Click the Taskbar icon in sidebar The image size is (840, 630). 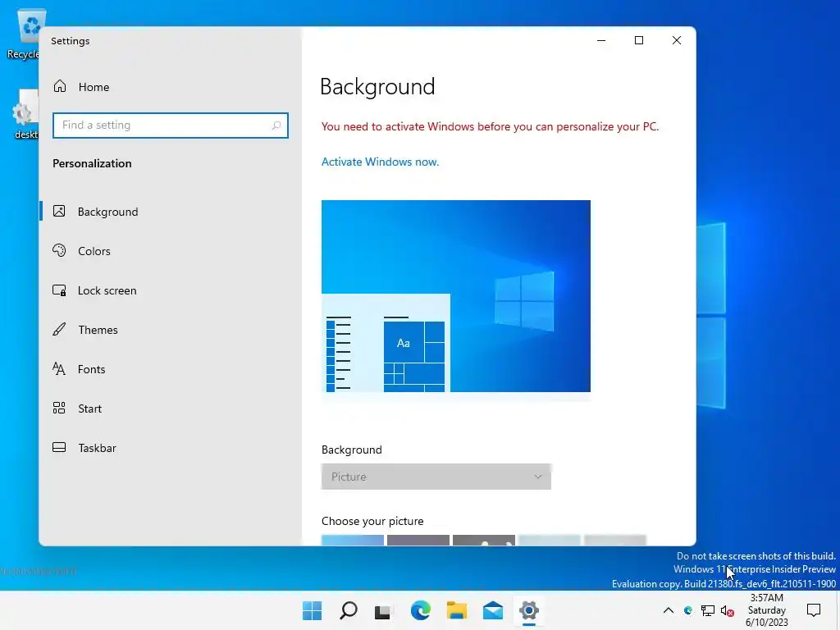[59, 447]
